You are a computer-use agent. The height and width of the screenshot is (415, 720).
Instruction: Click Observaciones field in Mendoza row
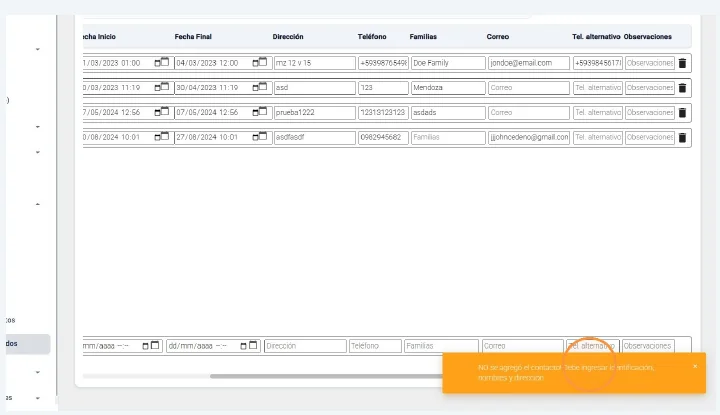coord(650,88)
